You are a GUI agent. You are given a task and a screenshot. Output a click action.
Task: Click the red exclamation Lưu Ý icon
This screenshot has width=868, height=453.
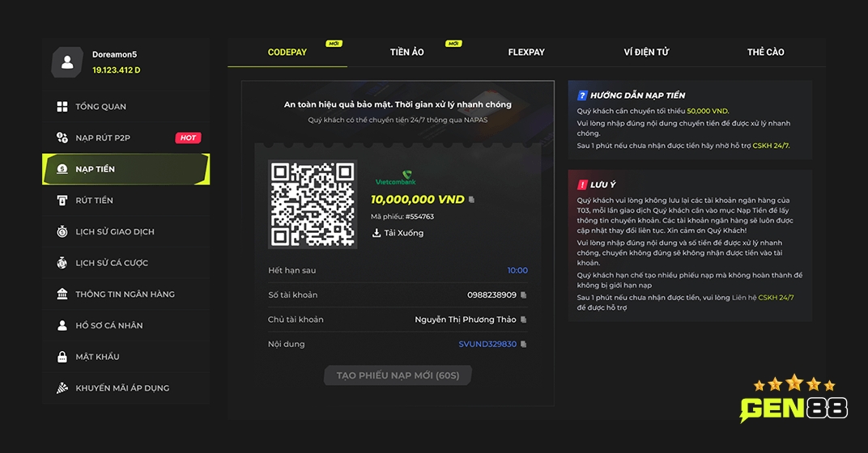[x=582, y=184]
